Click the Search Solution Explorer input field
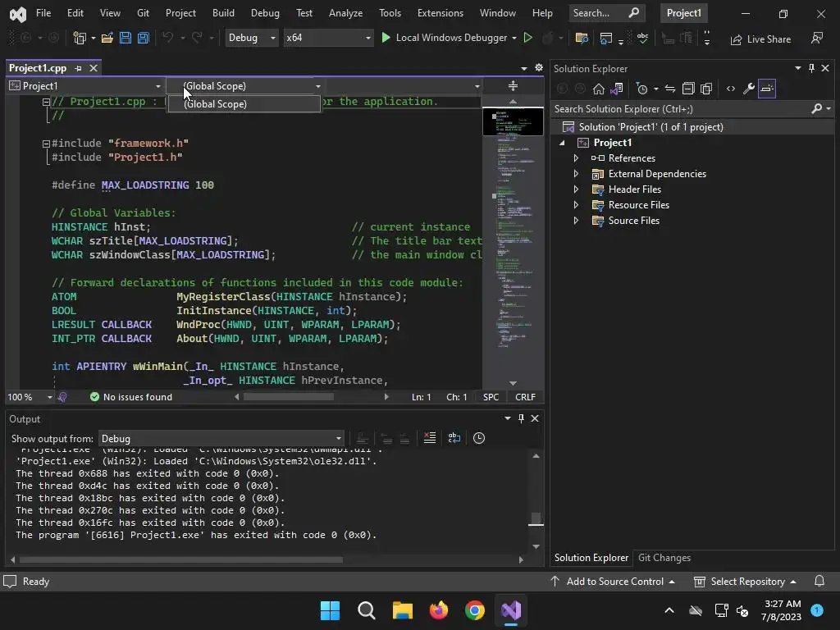The height and width of the screenshot is (630, 840). [x=682, y=109]
